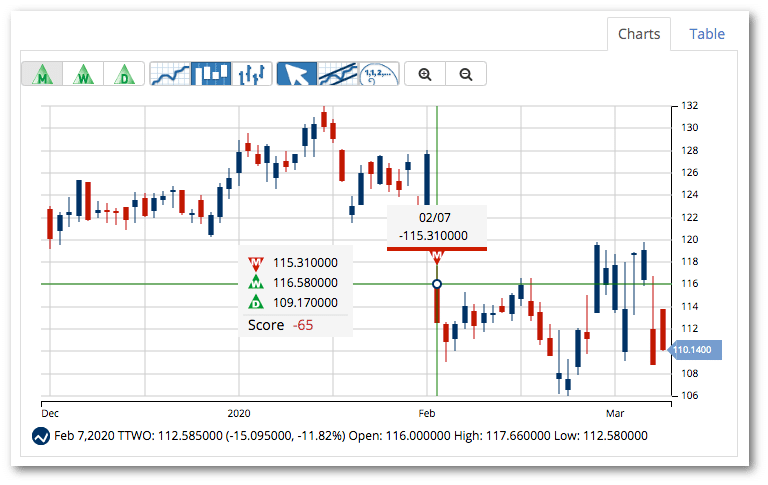Zoom in on the chart
The height and width of the screenshot is (485, 768).
(x=425, y=74)
